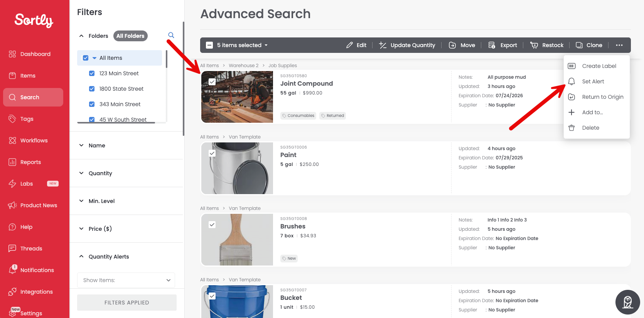
Task: Click the three-dots more actions button
Action: 619,45
